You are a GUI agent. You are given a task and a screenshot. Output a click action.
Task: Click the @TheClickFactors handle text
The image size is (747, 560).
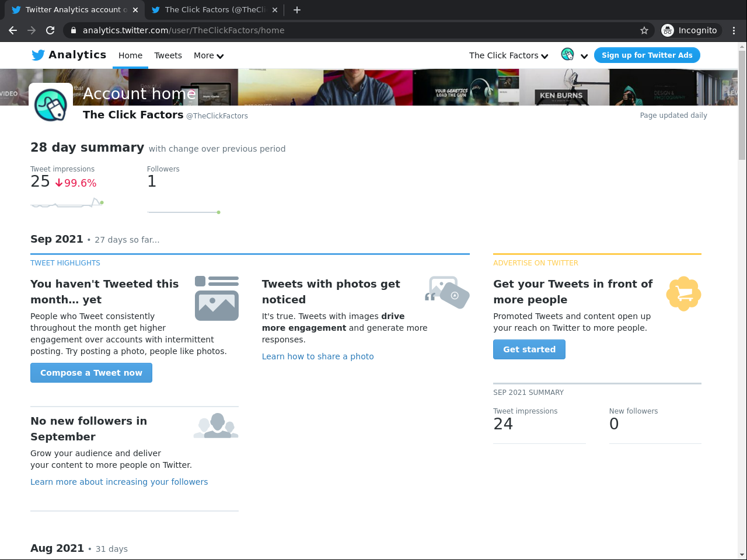coord(217,116)
